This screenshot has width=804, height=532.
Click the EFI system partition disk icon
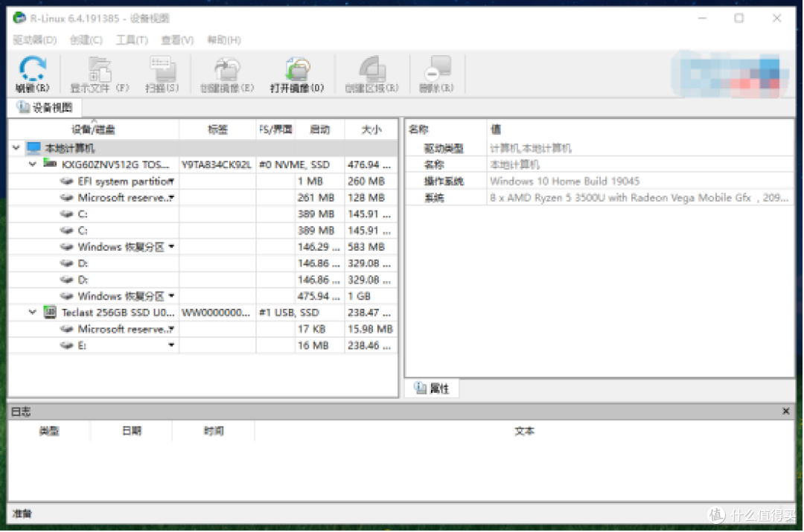(67, 181)
